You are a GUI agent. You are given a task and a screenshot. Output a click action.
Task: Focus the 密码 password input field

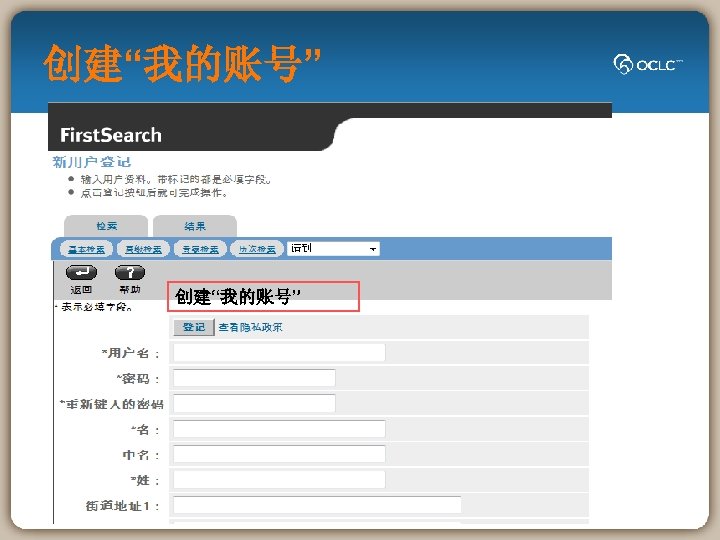tap(254, 378)
